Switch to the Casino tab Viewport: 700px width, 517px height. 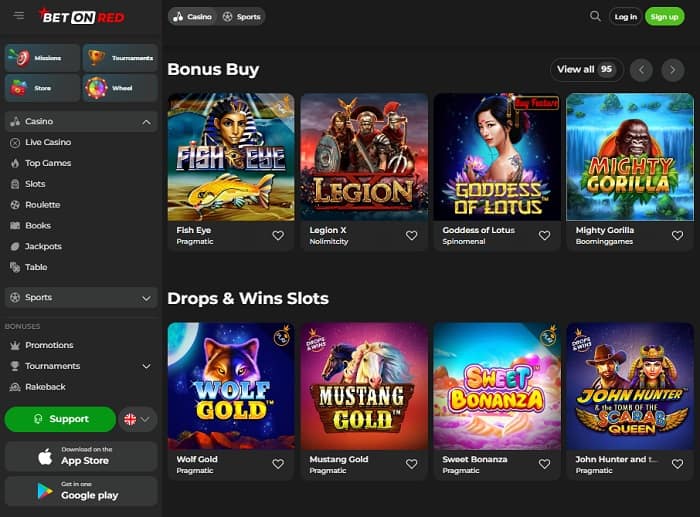click(193, 17)
